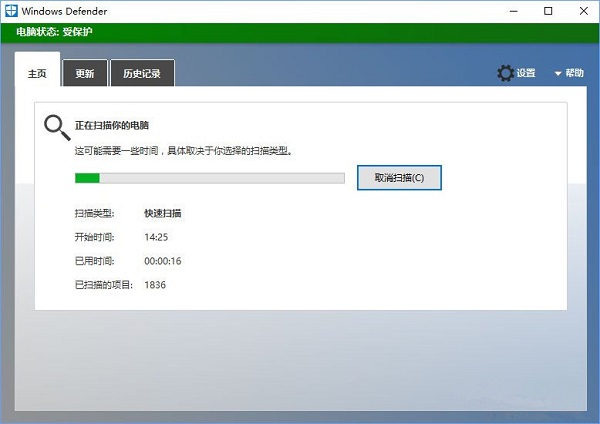Expand the 帮助 dropdown arrow

pyautogui.click(x=558, y=73)
